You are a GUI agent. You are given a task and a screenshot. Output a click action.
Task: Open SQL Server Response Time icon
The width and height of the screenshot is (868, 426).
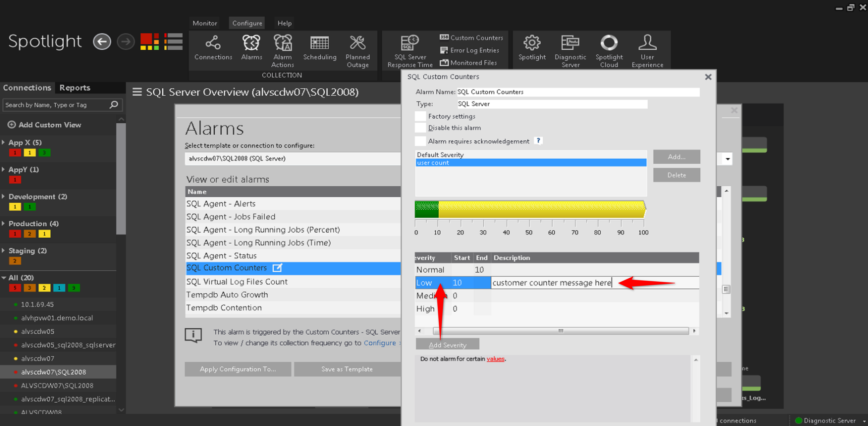pyautogui.click(x=410, y=43)
